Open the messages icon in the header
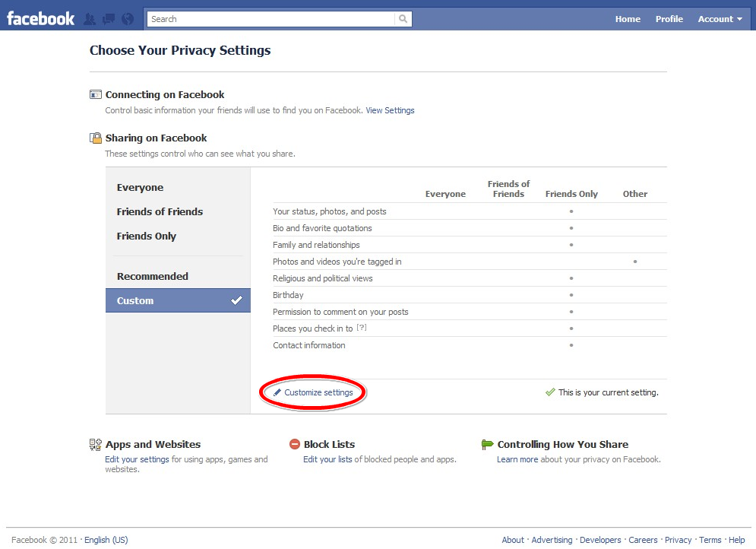This screenshot has height=549, width=756. click(109, 19)
